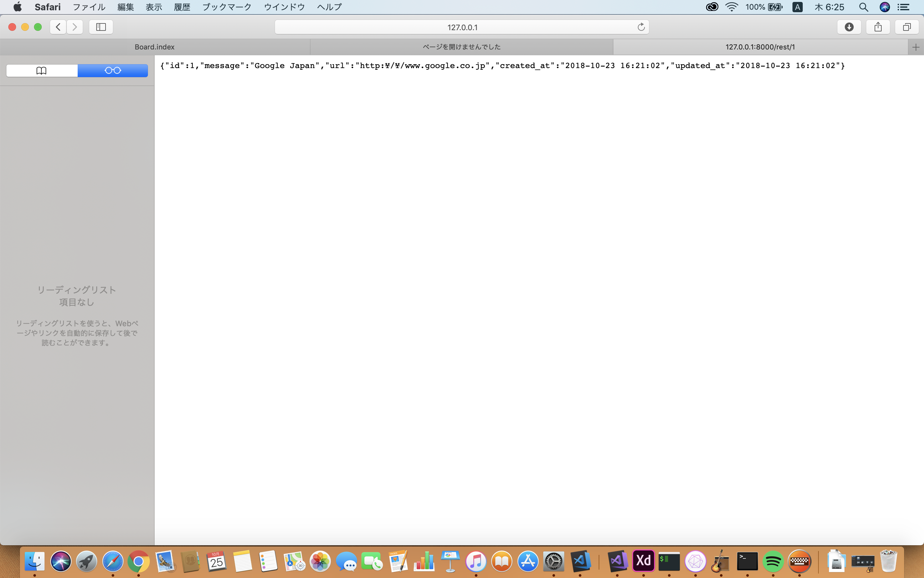This screenshot has height=578, width=924.
Task: Open Spotlight search
Action: coord(863,7)
